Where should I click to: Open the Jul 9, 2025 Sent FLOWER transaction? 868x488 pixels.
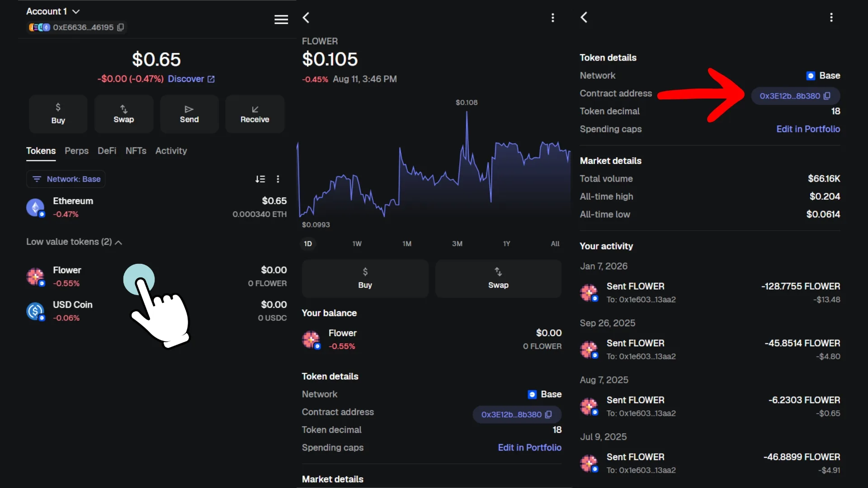point(710,464)
